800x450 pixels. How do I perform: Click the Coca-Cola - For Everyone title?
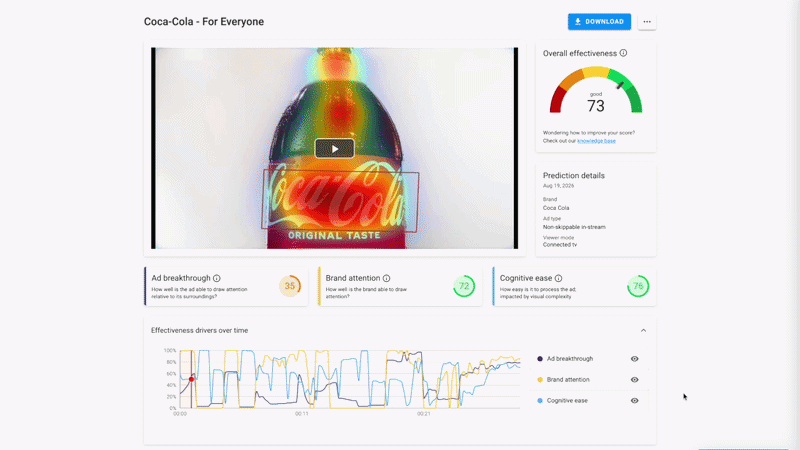[204, 21]
